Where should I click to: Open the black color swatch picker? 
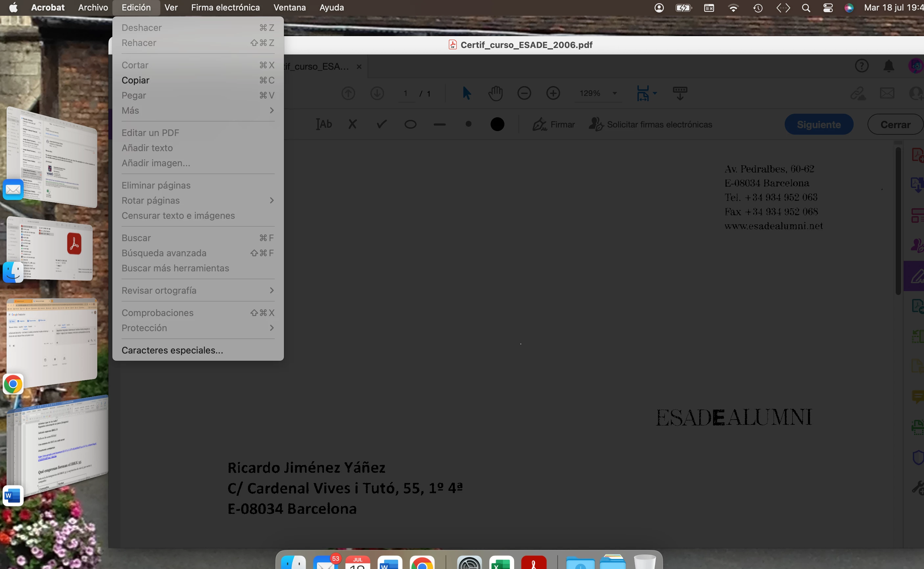click(497, 124)
